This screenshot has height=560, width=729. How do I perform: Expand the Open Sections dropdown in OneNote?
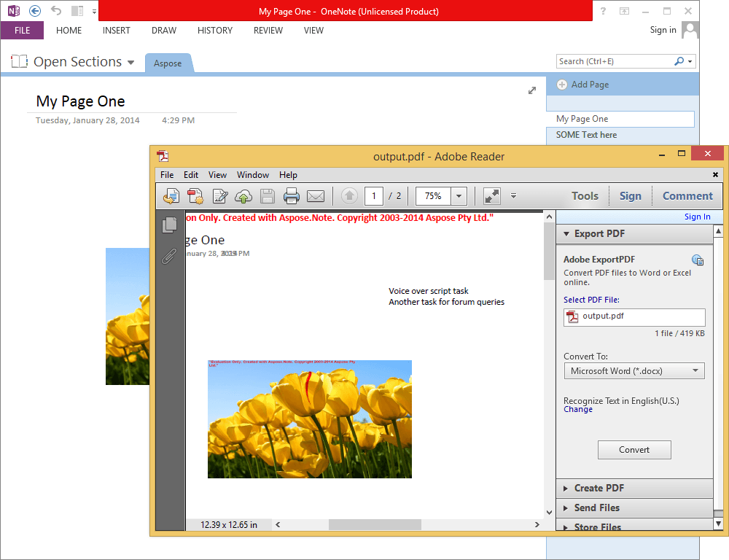tap(131, 62)
